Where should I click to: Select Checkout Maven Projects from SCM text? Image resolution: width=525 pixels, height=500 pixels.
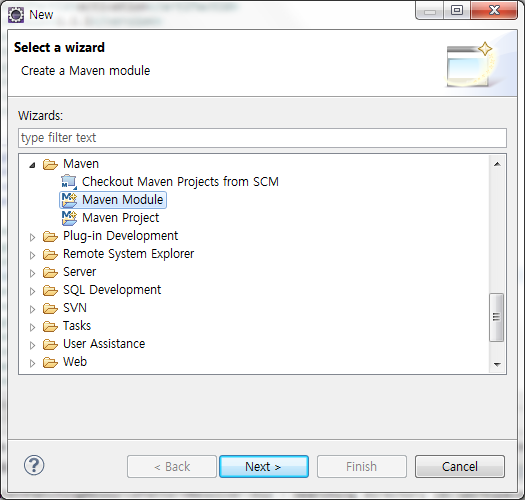tap(180, 182)
